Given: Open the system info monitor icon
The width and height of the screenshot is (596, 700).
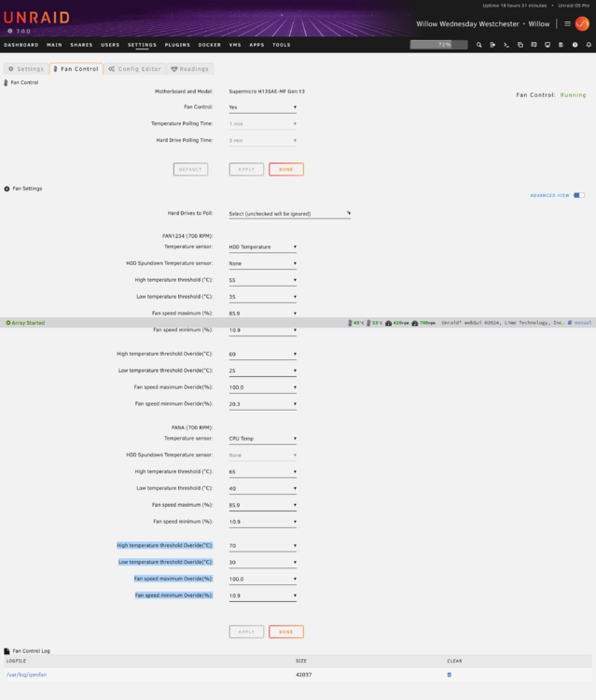Looking at the screenshot, I should click(547, 45).
